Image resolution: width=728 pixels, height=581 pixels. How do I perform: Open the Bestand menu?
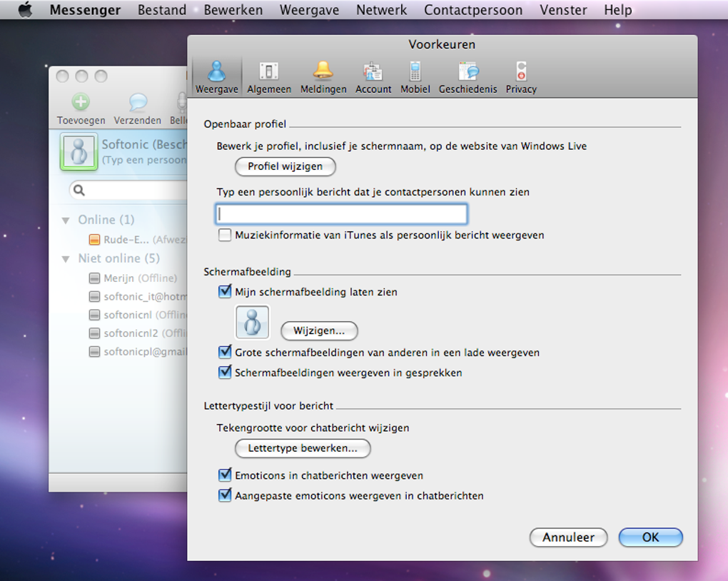pyautogui.click(x=161, y=10)
